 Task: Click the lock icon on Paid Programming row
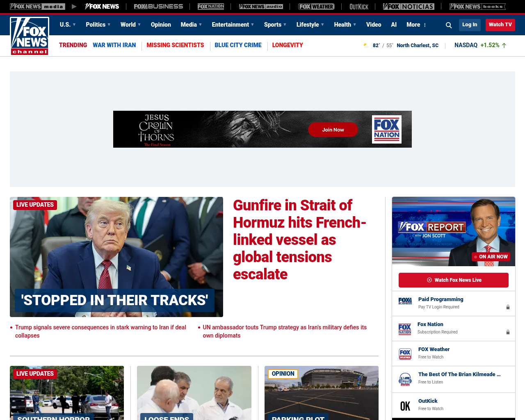(508, 307)
